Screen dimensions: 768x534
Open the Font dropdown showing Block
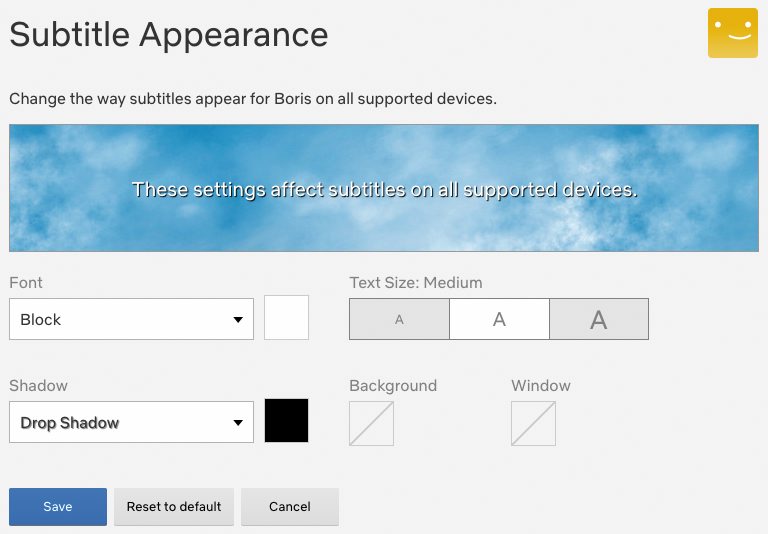131,319
